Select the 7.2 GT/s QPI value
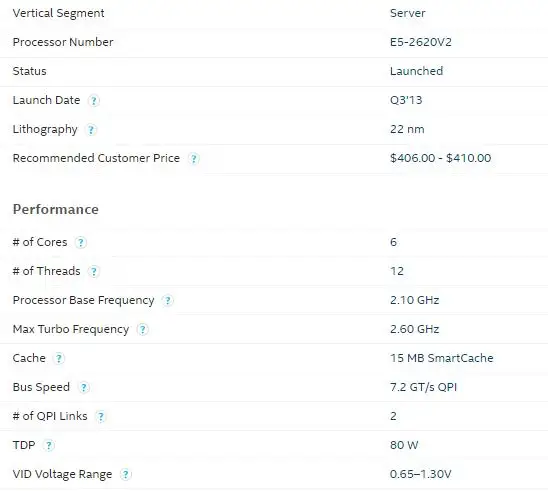 (423, 387)
